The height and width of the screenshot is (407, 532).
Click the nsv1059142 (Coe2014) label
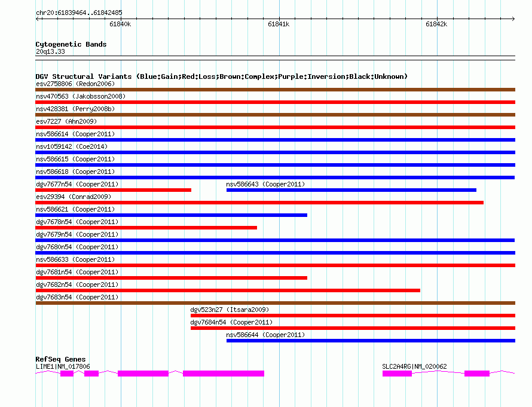72,146
